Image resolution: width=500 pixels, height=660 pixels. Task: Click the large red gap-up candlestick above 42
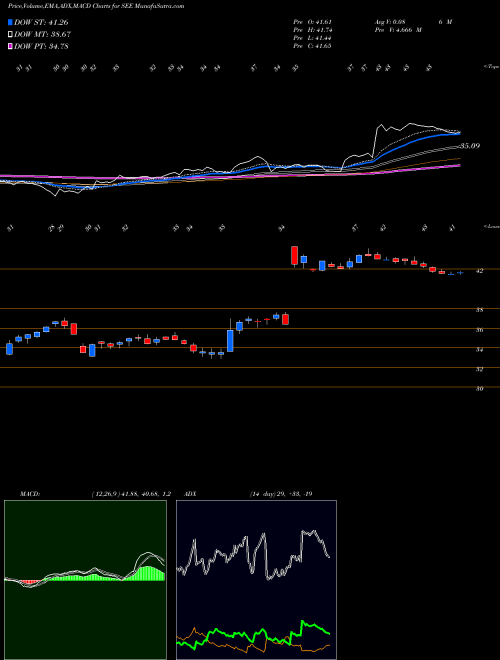(x=295, y=255)
